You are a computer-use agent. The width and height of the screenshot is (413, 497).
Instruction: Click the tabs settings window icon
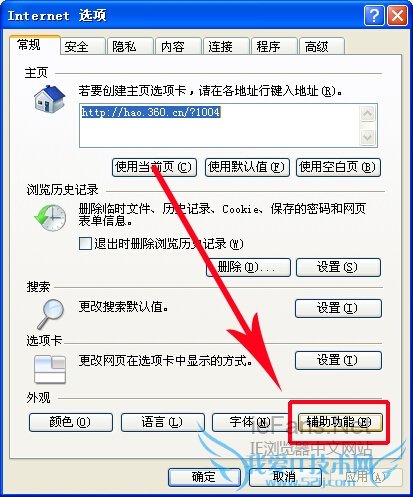50,369
